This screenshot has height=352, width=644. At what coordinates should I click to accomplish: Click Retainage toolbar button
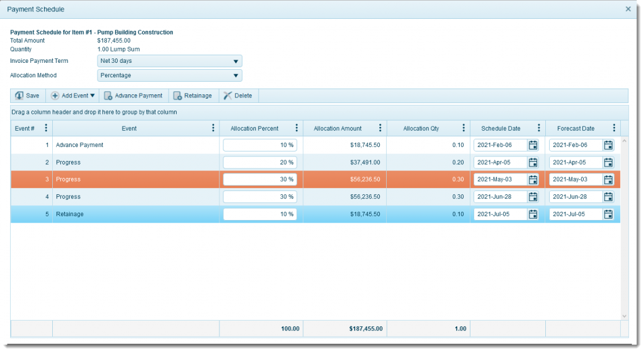(x=193, y=96)
